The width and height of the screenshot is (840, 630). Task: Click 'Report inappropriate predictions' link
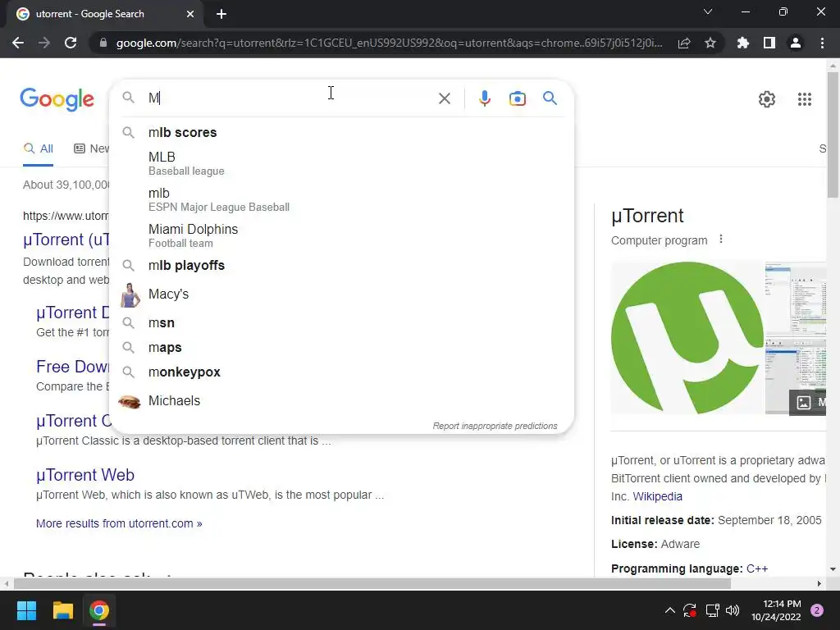pyautogui.click(x=495, y=426)
